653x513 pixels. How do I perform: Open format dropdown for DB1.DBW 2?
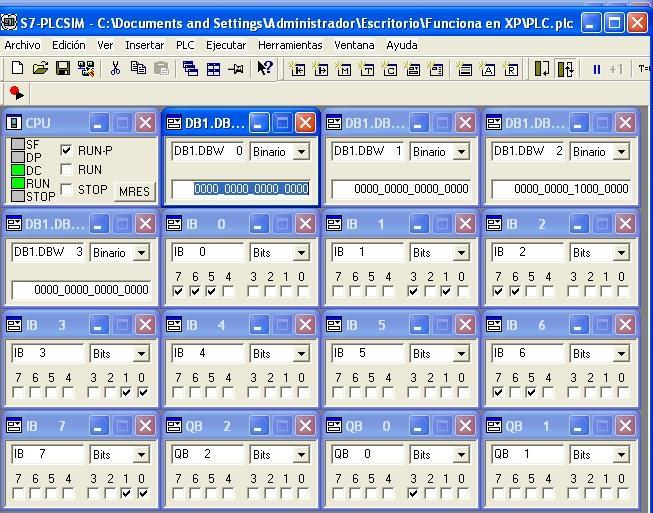[x=621, y=151]
